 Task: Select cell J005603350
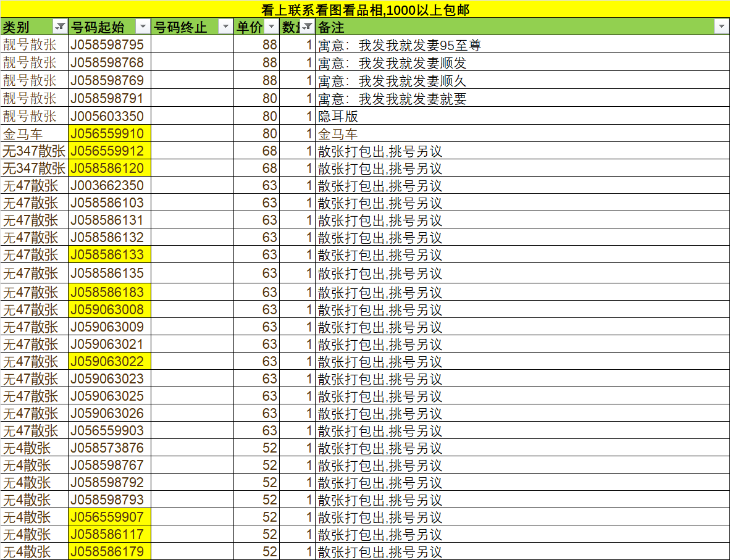(x=110, y=116)
